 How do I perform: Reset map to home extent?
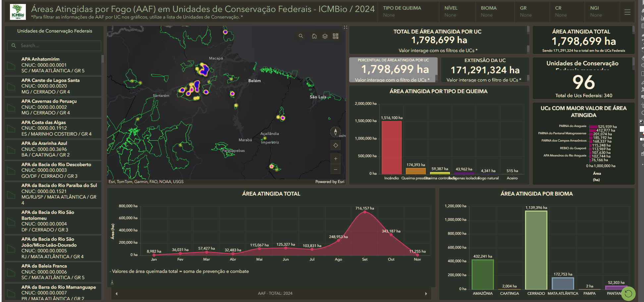click(314, 36)
